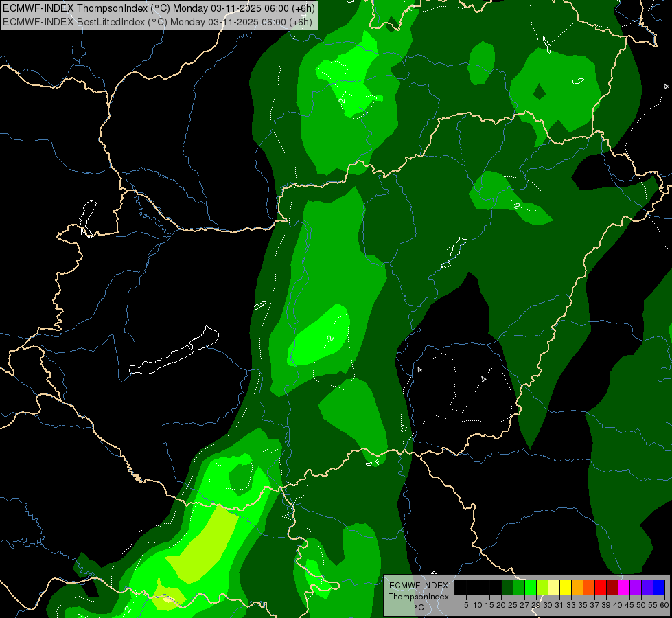672x618 pixels.
Task: Select the blue 55–60 legend swatch
Action: pos(659,587)
